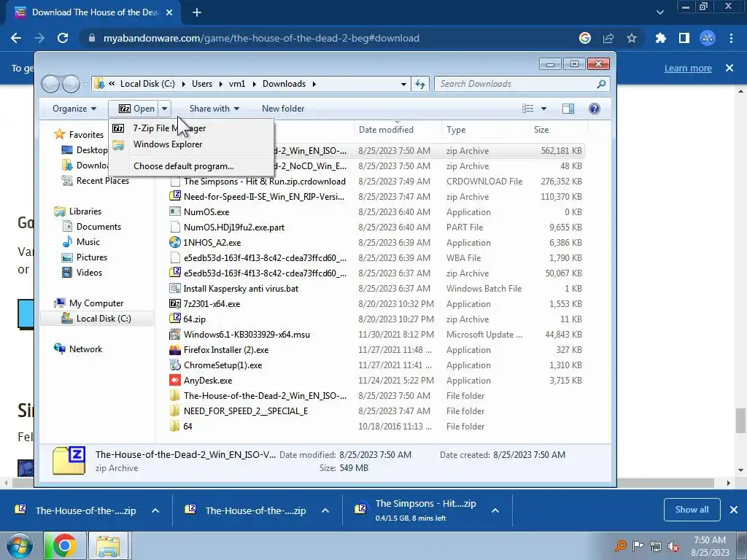Select ChromeSetup(1).exe icon

tap(175, 365)
